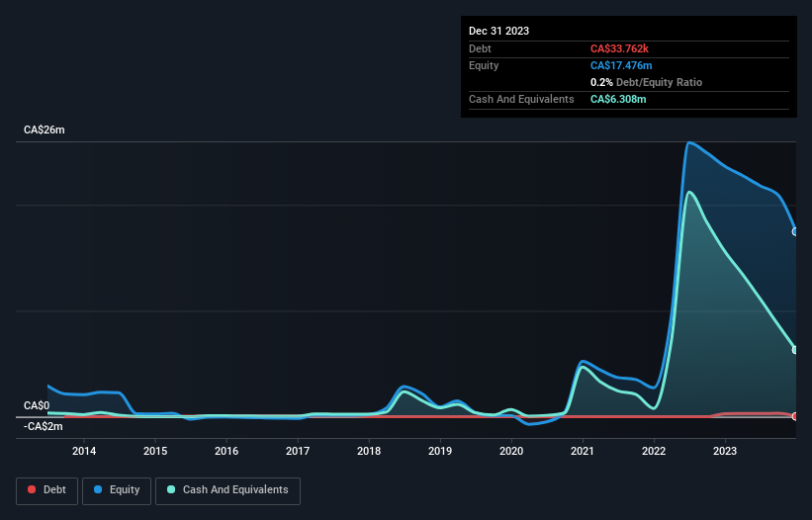Click the Debt row label in tooltip
Image resolution: width=812 pixels, height=520 pixels.
(480, 48)
